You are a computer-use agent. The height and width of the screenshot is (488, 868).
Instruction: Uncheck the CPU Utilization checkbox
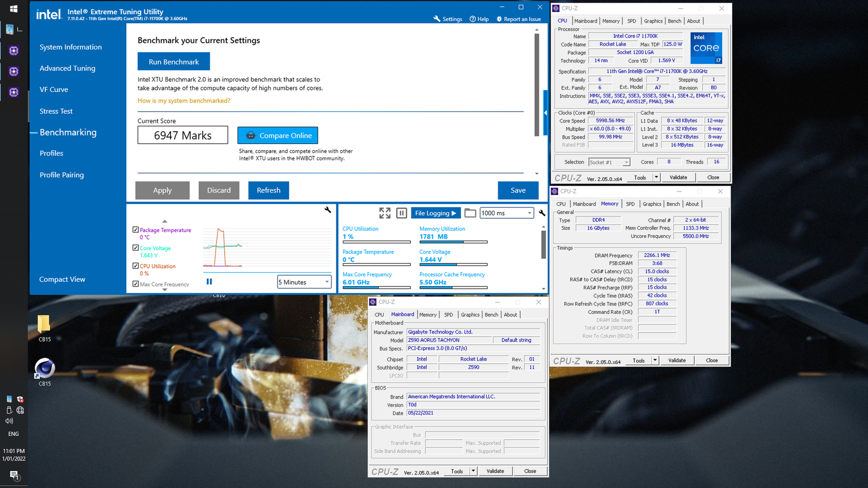[136, 266]
